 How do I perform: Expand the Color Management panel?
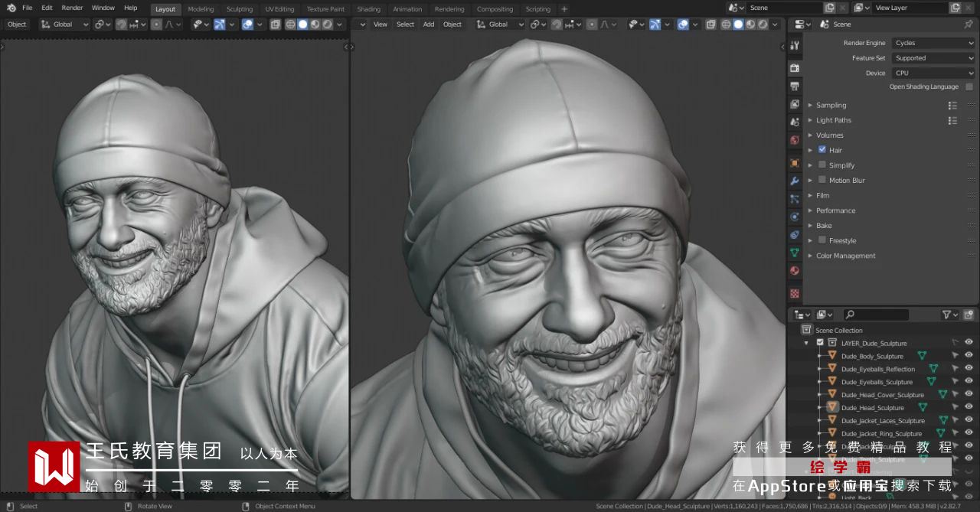click(810, 256)
